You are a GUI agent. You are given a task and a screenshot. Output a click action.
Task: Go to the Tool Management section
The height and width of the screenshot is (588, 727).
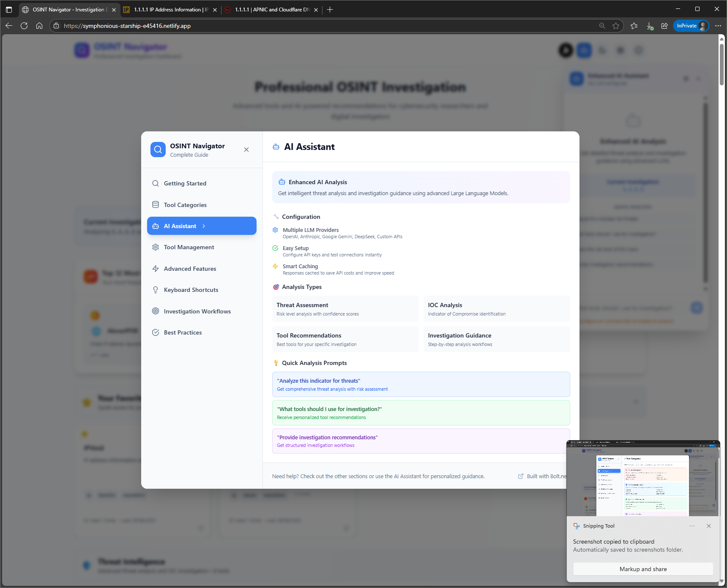pyautogui.click(x=202, y=247)
